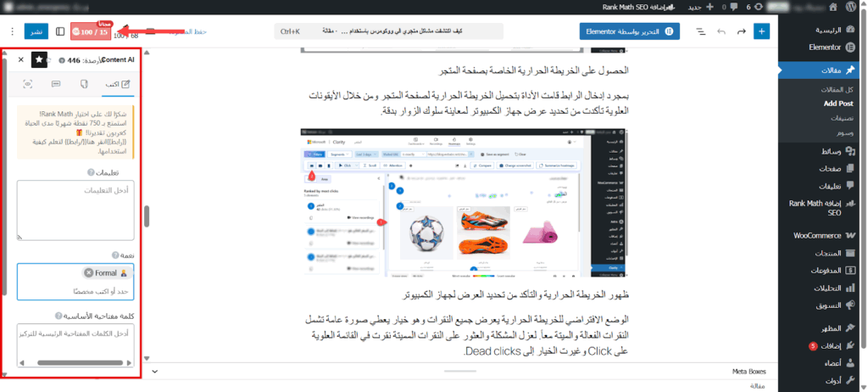The height and width of the screenshot is (392, 868).
Task: Click the blue نشر publish button
Action: (36, 31)
